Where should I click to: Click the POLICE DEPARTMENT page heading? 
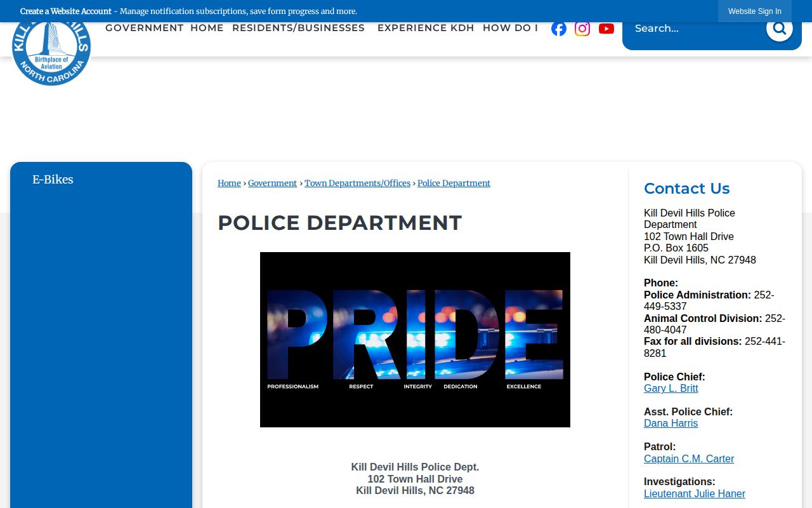pyautogui.click(x=339, y=223)
